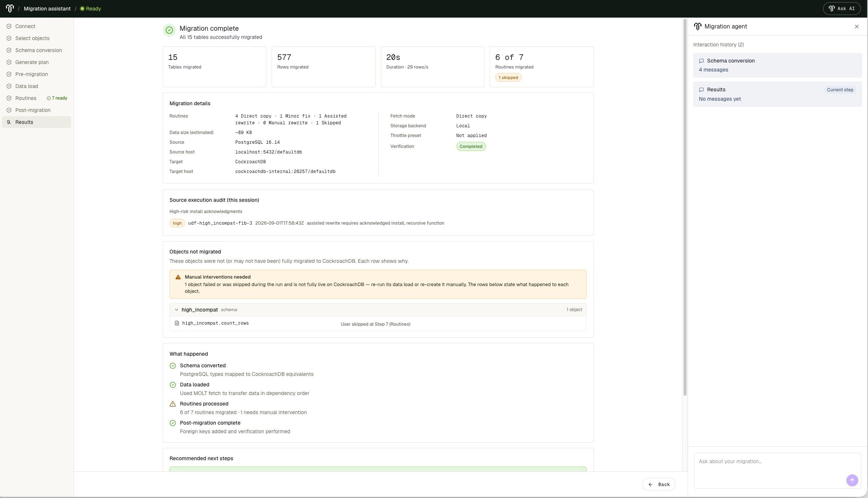Image resolution: width=868 pixels, height=498 pixels.
Task: Open the Pre-migration step
Action: (36, 74)
